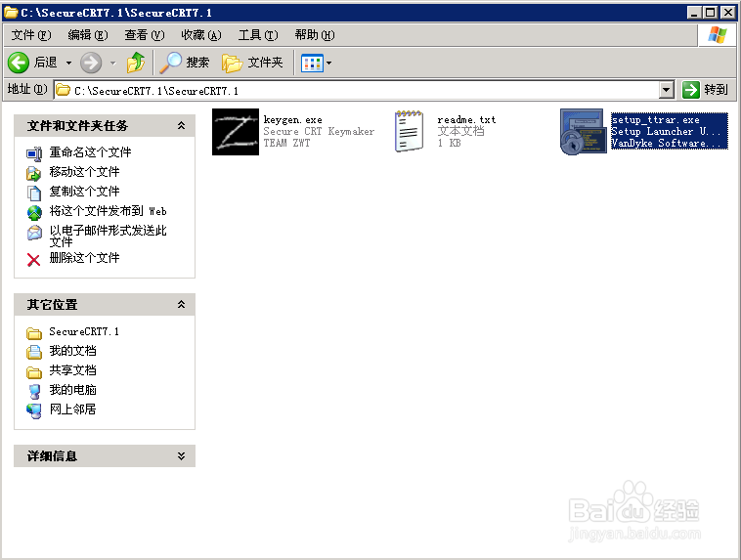The width and height of the screenshot is (741, 560).
Task: Click the 网上邻居 network icon
Action: 34,410
